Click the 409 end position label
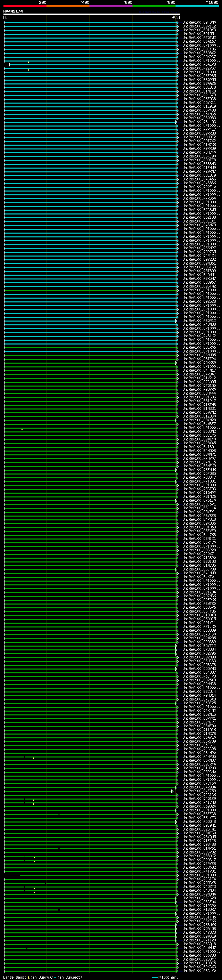222x980 pixels. pyautogui.click(x=175, y=17)
